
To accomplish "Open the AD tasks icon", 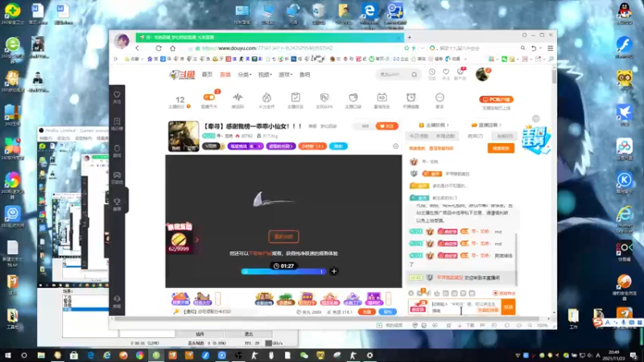I will tap(382, 97).
